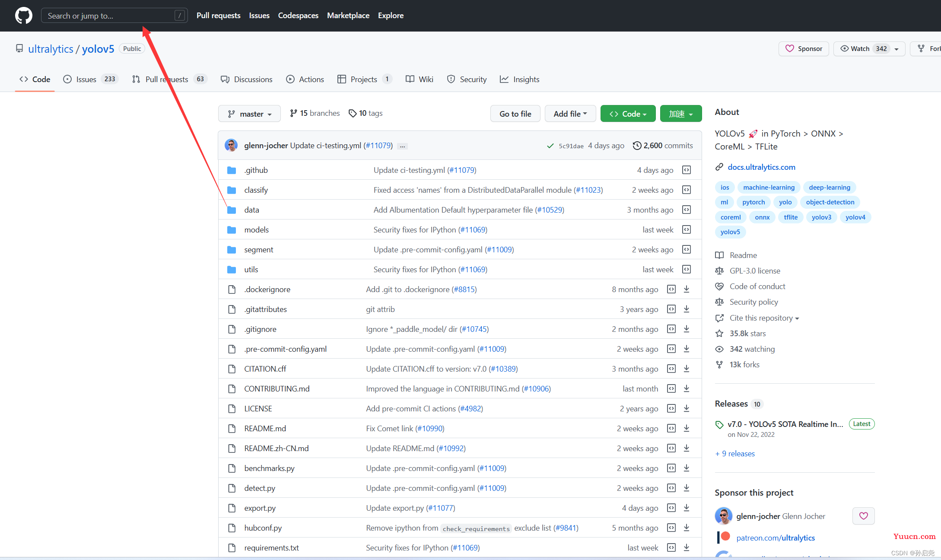Download the requirements.txt file
This screenshot has width=941, height=560.
tap(687, 548)
